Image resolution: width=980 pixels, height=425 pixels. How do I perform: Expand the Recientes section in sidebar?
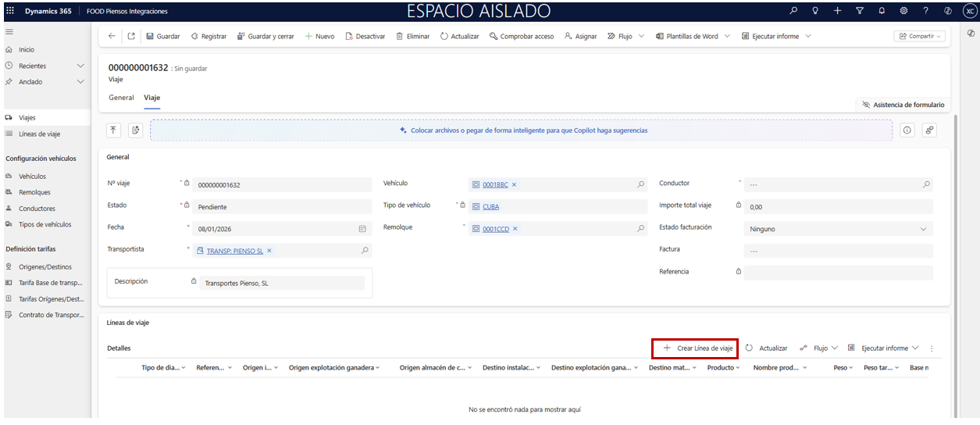point(80,66)
